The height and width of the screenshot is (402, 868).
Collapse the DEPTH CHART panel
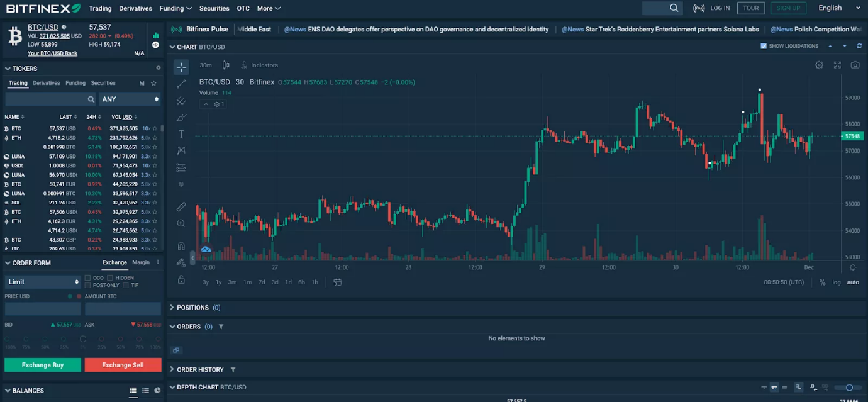point(172,387)
